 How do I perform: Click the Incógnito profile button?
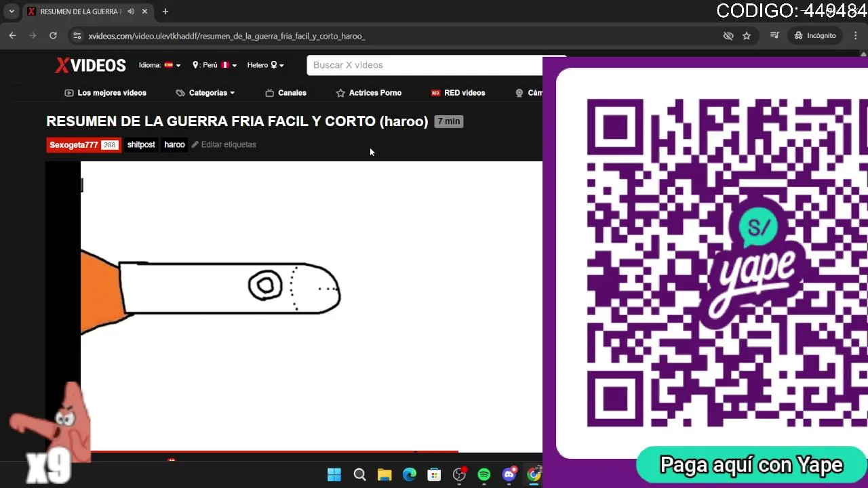point(816,35)
